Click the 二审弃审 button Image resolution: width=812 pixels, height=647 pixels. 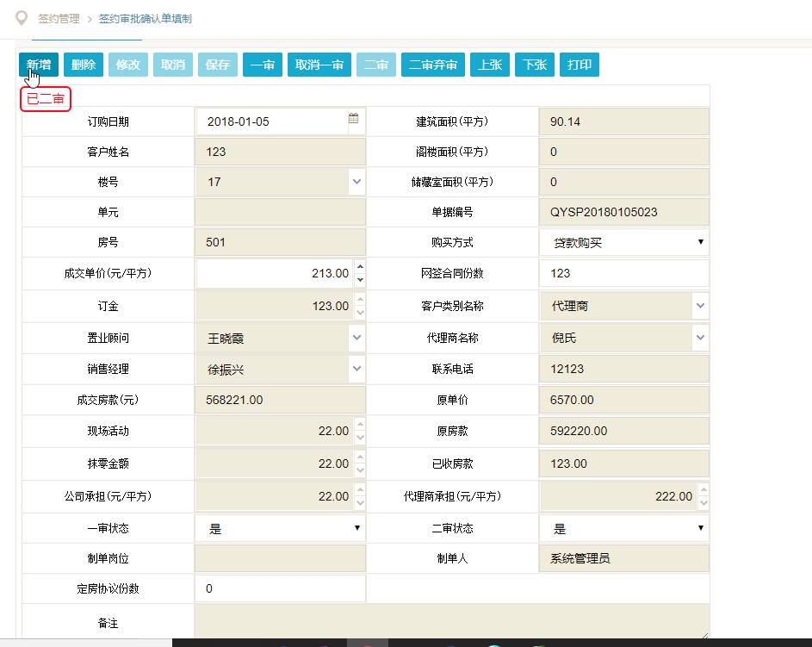[x=433, y=65]
